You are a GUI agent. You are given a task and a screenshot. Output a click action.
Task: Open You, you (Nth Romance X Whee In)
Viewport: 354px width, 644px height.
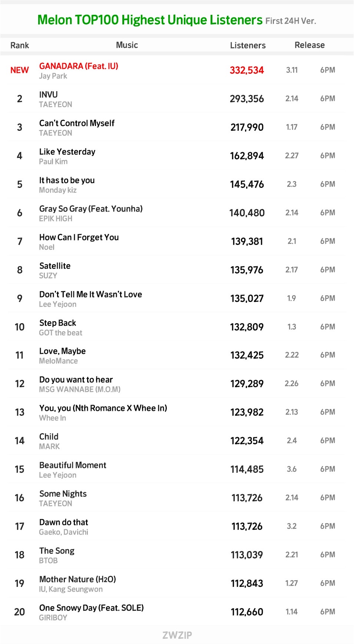103,408
